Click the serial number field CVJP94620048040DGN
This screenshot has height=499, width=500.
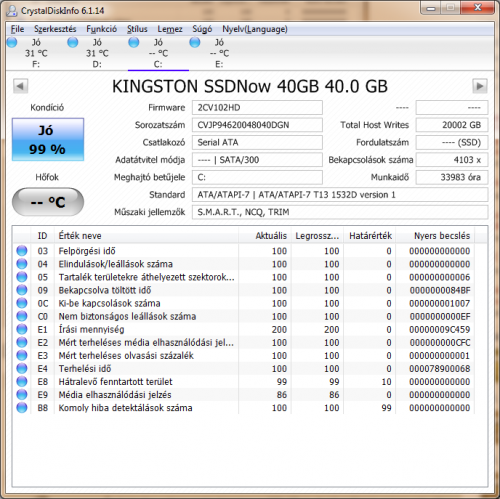[x=257, y=125]
